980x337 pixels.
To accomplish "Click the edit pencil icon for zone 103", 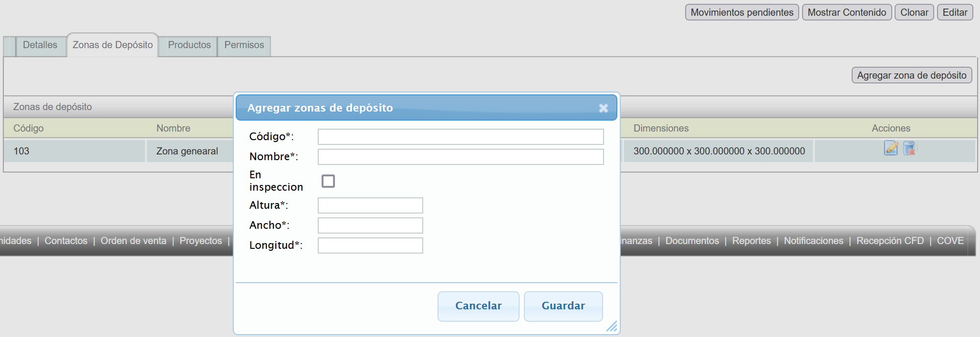I will pos(890,148).
